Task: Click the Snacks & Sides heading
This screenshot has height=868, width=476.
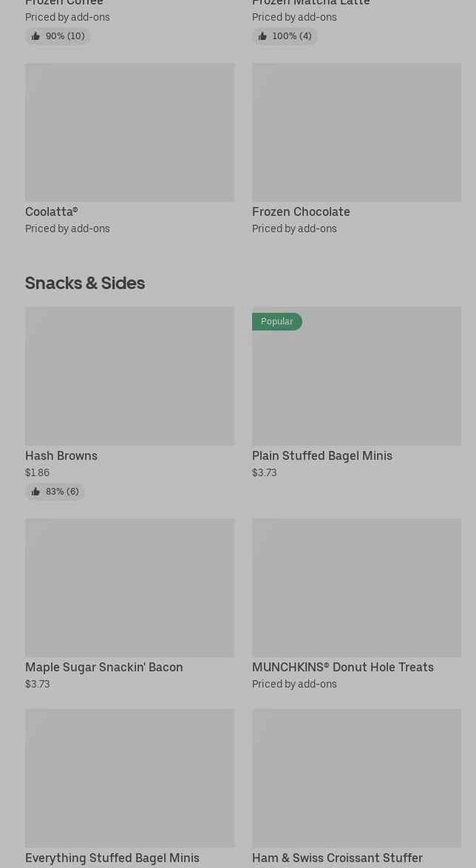Action: tap(85, 283)
